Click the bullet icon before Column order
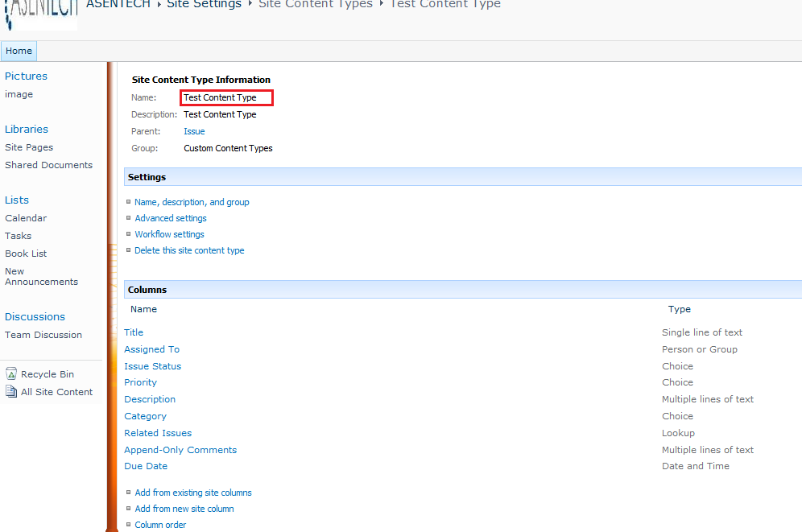This screenshot has width=802, height=532. 129,525
